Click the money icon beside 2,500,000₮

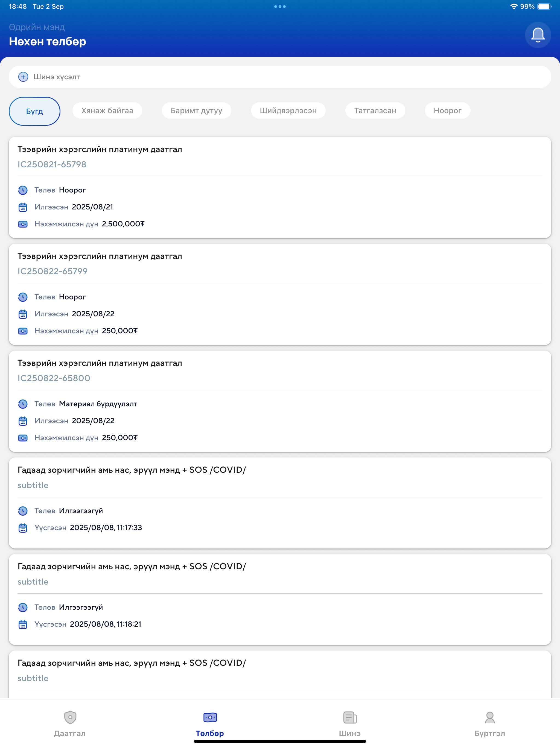pyautogui.click(x=23, y=224)
